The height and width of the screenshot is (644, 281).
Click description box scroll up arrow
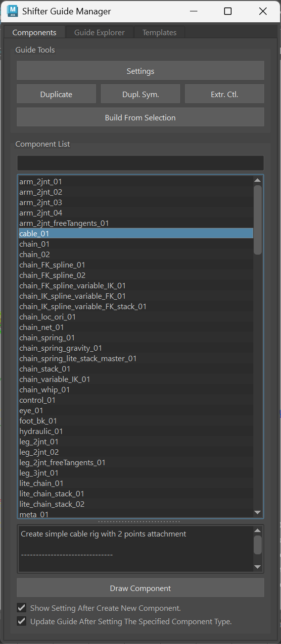(x=258, y=531)
